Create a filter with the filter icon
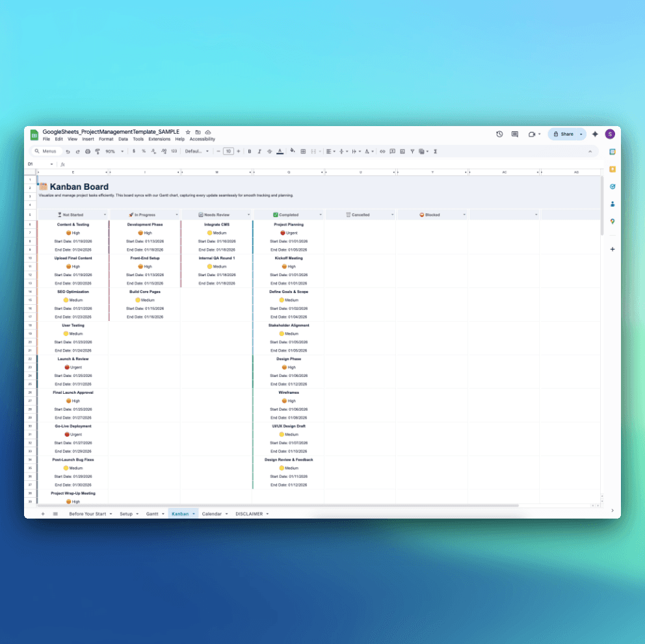 (412, 151)
